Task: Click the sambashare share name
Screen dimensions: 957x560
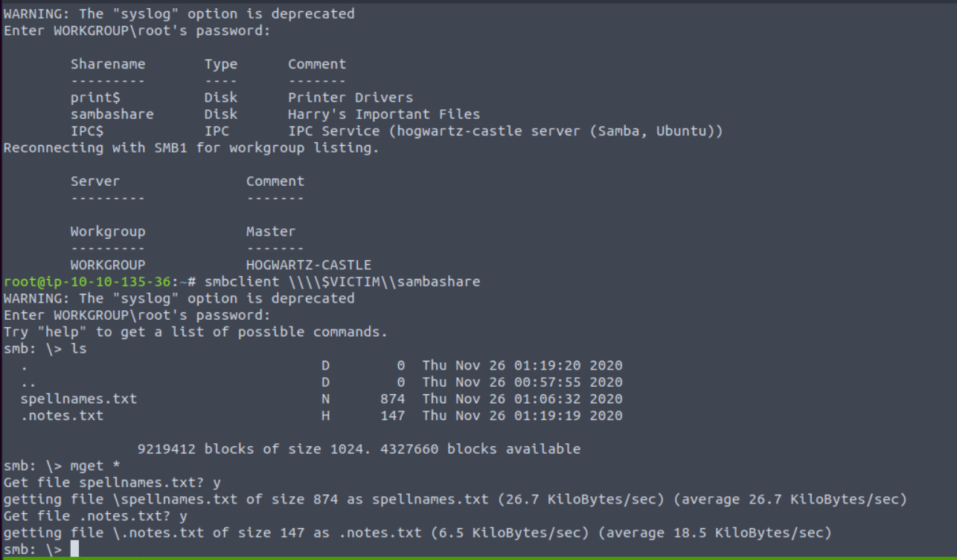Action: pyautogui.click(x=112, y=114)
